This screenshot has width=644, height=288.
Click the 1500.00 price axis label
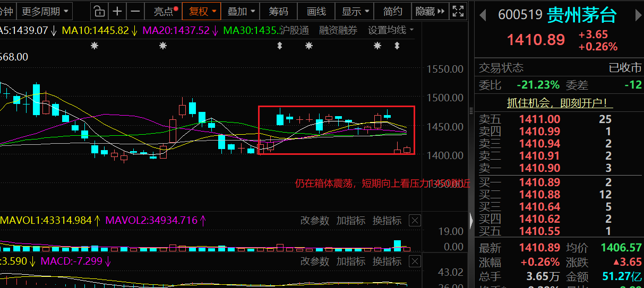click(x=446, y=98)
